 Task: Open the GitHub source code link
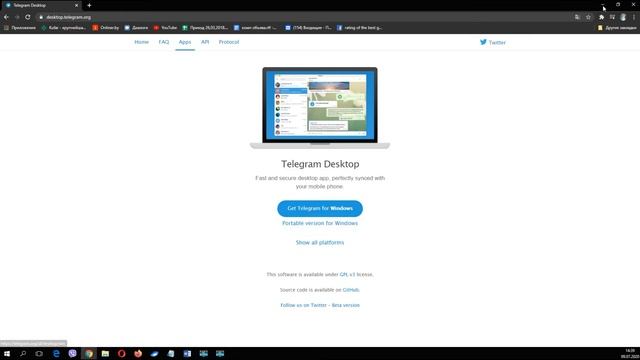click(x=351, y=290)
